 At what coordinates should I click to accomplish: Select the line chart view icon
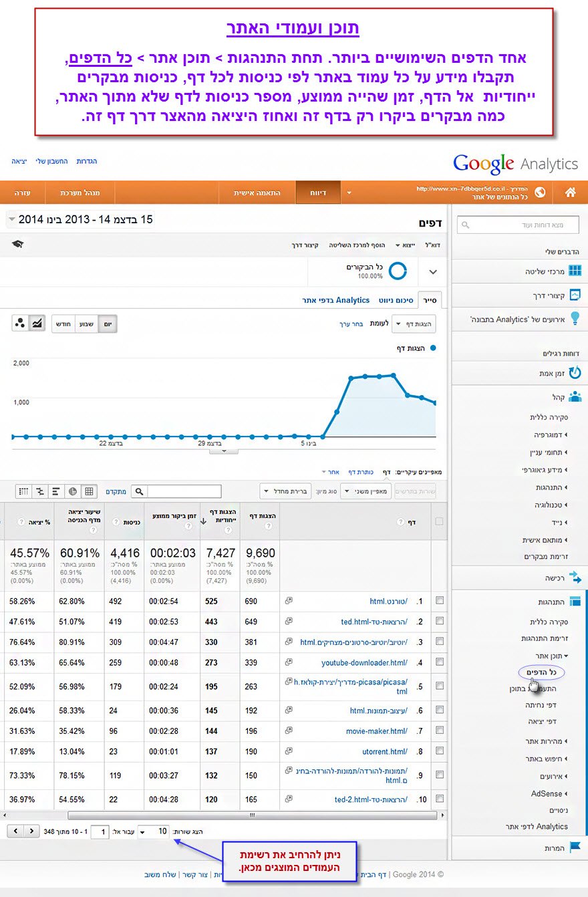point(38,324)
